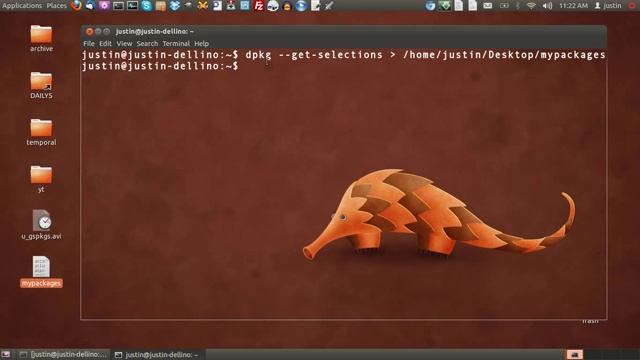
Task: Open the justin user menu
Action: pos(608,6)
